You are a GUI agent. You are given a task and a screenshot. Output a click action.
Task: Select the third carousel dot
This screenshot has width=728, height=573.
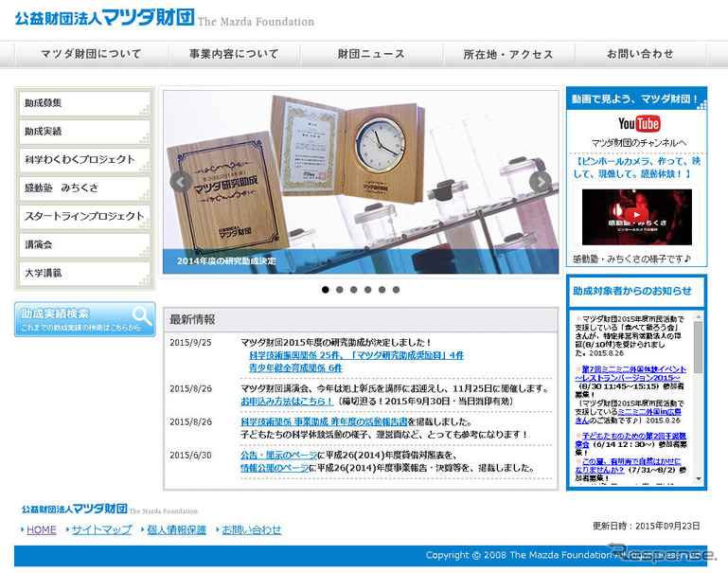[x=354, y=290]
